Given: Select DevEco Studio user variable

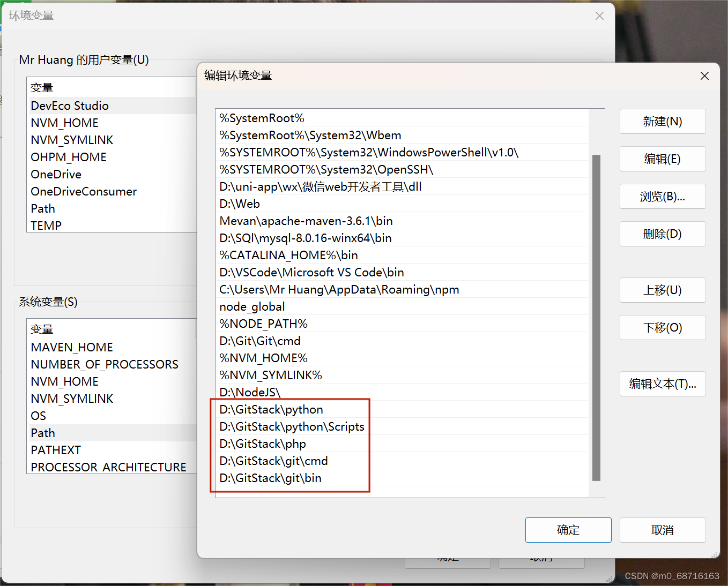Looking at the screenshot, I should tap(112, 106).
